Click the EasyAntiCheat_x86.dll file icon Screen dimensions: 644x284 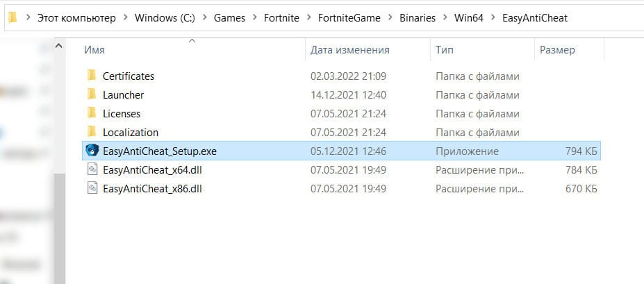coord(91,188)
